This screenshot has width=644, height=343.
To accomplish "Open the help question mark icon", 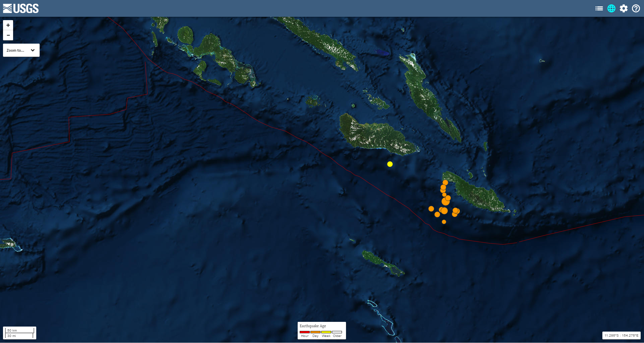I will [x=636, y=8].
